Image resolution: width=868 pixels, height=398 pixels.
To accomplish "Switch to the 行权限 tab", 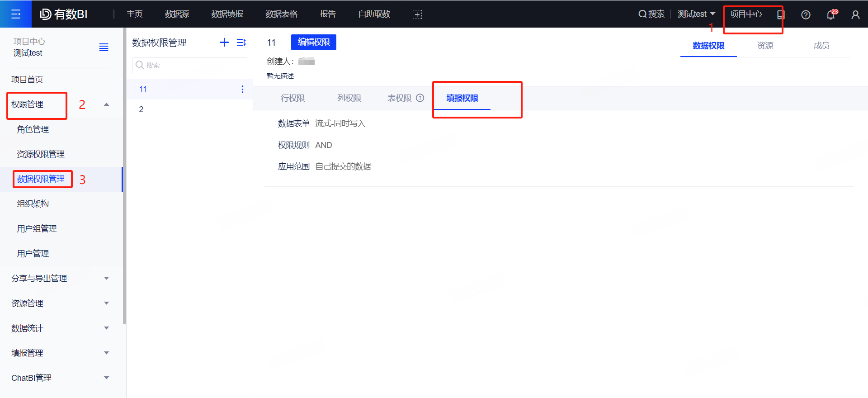I will pos(292,98).
